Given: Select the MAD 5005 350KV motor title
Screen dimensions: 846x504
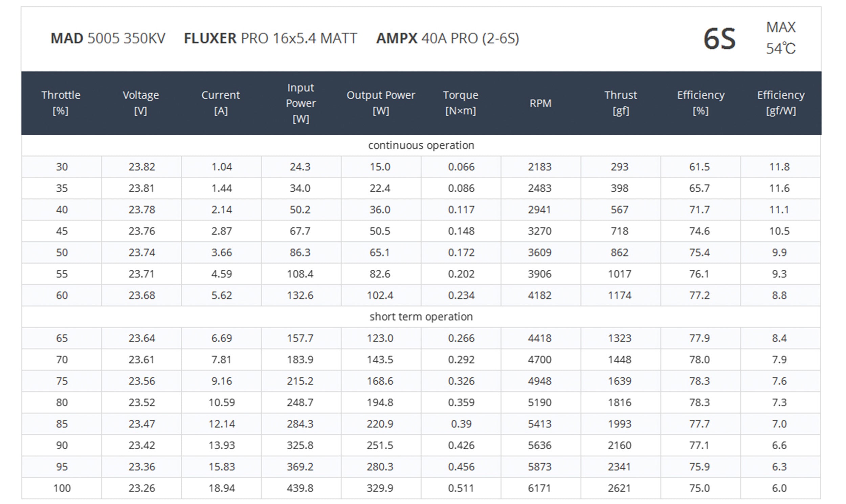Looking at the screenshot, I should [x=108, y=39].
